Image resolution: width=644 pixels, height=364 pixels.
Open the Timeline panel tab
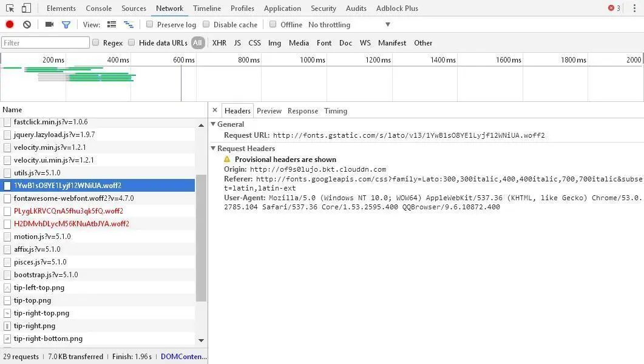pos(207,8)
